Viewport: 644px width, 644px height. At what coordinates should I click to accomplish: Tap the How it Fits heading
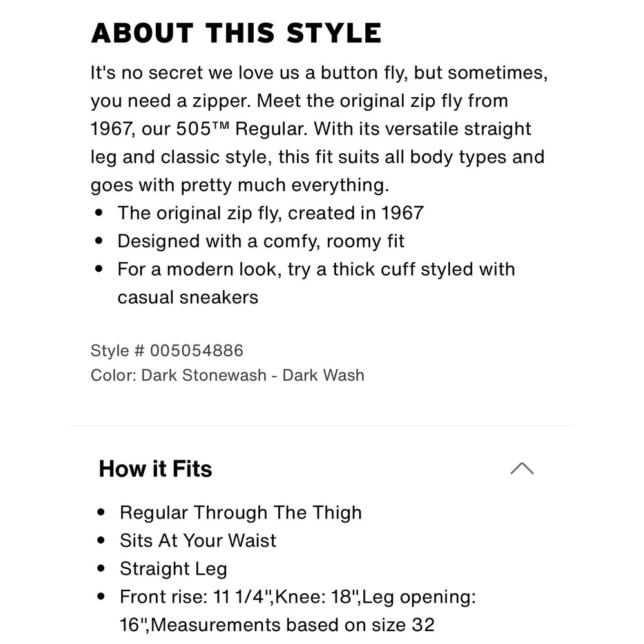[155, 469]
